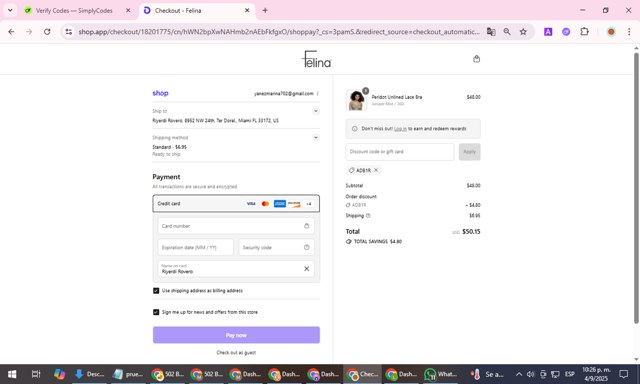The height and width of the screenshot is (384, 640).
Task: Close the Checkout - Felina tab
Action: coord(247,11)
